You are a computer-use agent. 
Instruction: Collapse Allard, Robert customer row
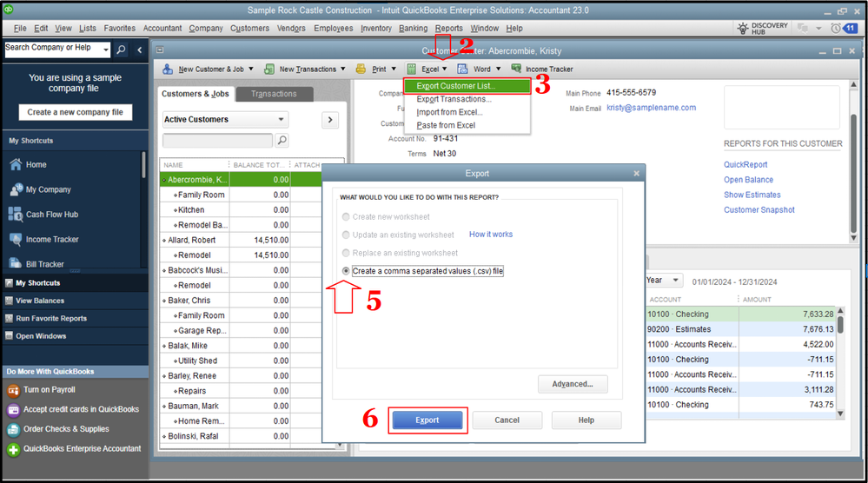click(164, 241)
